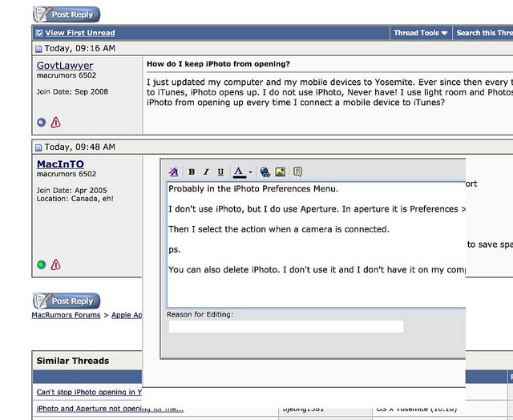
Task: Click GovtLawyer's offline status icon
Action: click(42, 123)
